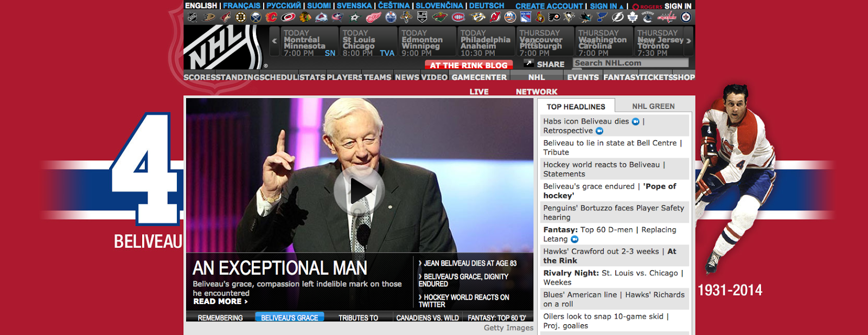Click the Pittsburgh Penguins logo
The height and width of the screenshot is (335, 868).
(569, 17)
